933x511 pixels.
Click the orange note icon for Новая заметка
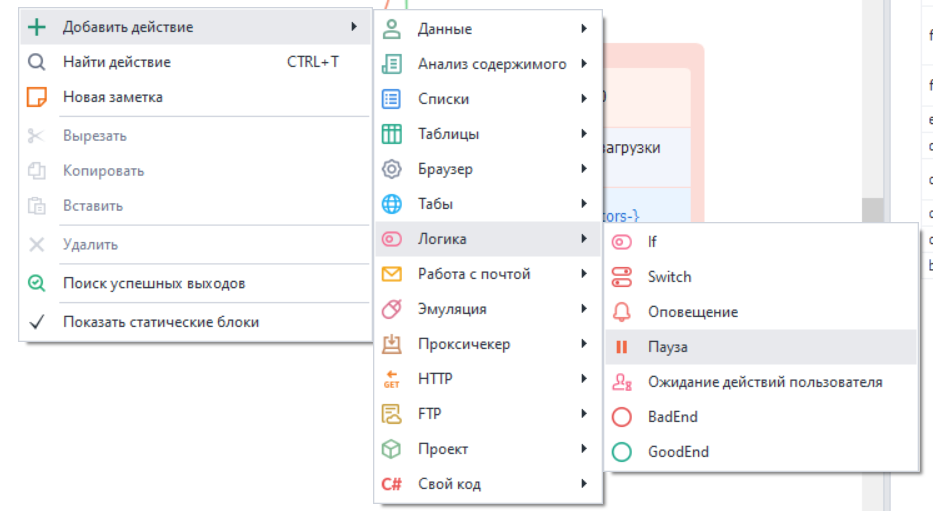(x=37, y=97)
